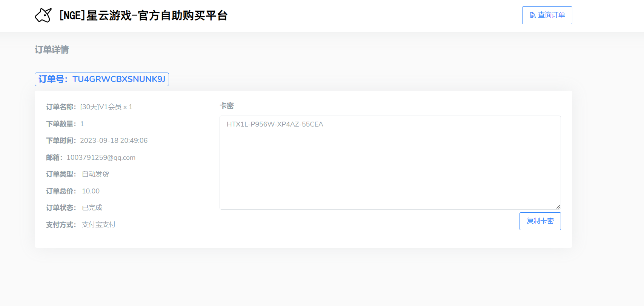644x306 pixels.
Task: Click order status value 已完成
Action: coord(92,208)
